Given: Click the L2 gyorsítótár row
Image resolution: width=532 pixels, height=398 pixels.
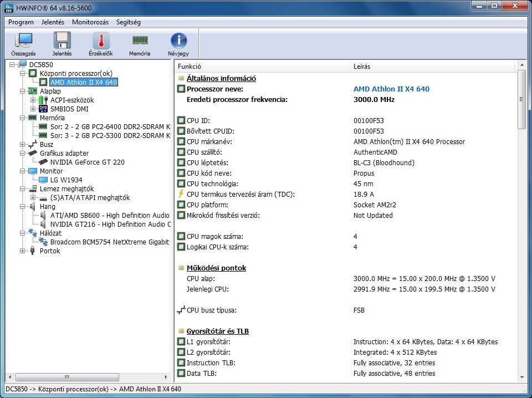Looking at the screenshot, I should coord(346,352).
